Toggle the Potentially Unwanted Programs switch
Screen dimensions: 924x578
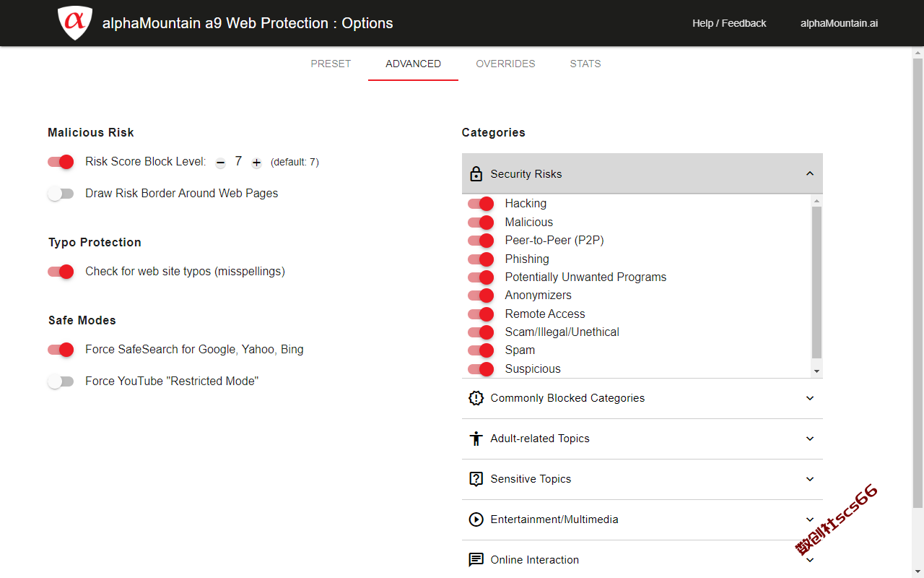pos(481,277)
